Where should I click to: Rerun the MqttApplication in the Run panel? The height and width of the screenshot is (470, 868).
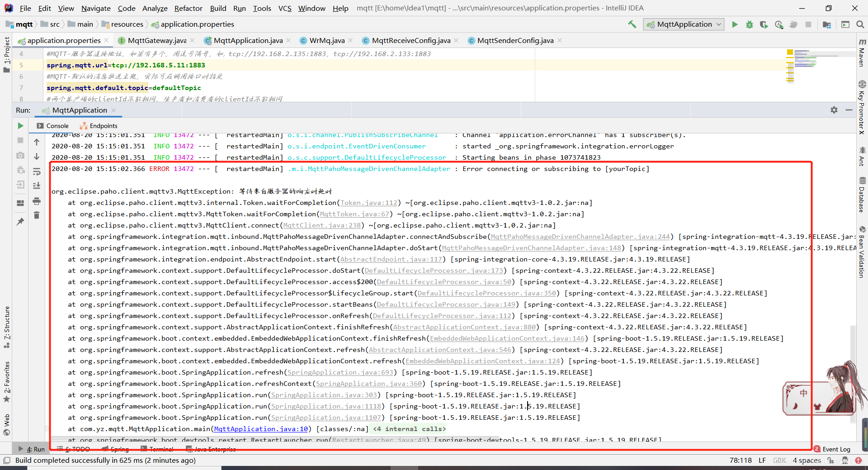(20, 126)
